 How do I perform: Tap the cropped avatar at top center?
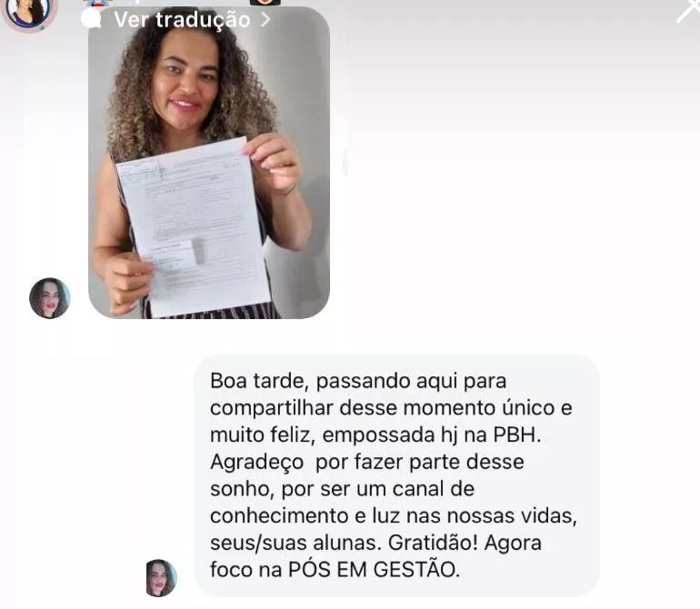click(265, 2)
